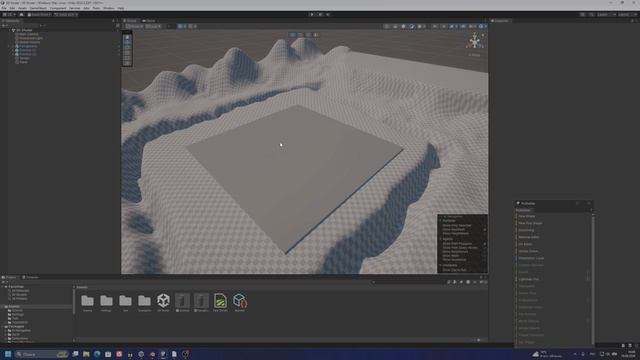Collapse the scene root in the Hierarchy
The image size is (640, 360).
tap(10, 30)
